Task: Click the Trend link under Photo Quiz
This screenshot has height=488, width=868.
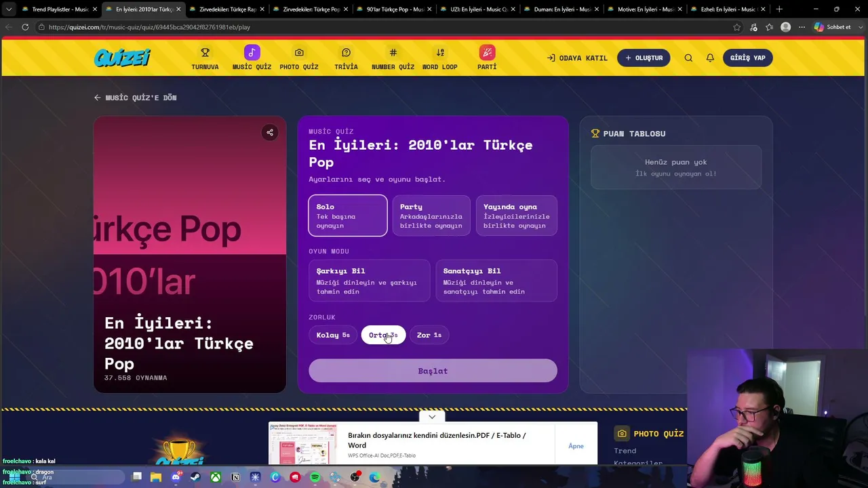Action: coord(625,451)
